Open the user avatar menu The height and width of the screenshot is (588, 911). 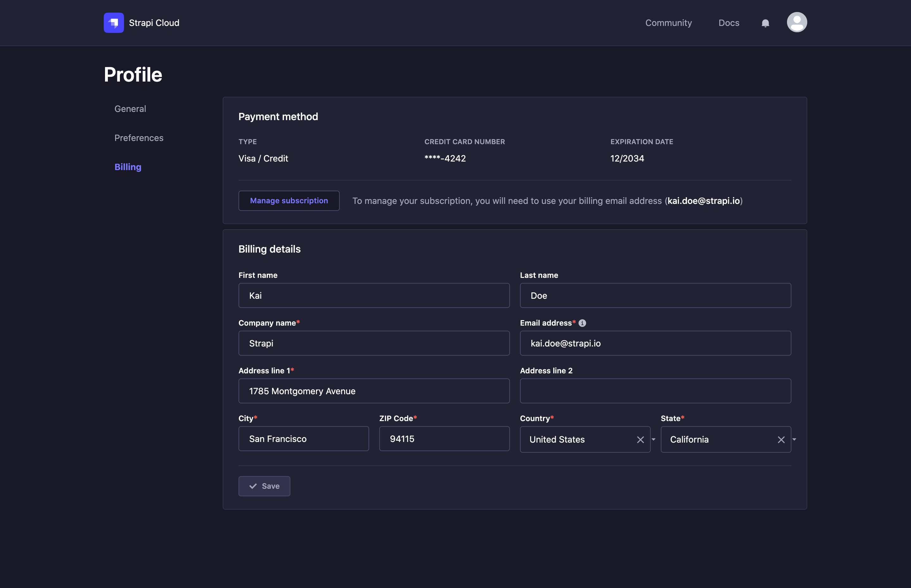click(x=797, y=22)
